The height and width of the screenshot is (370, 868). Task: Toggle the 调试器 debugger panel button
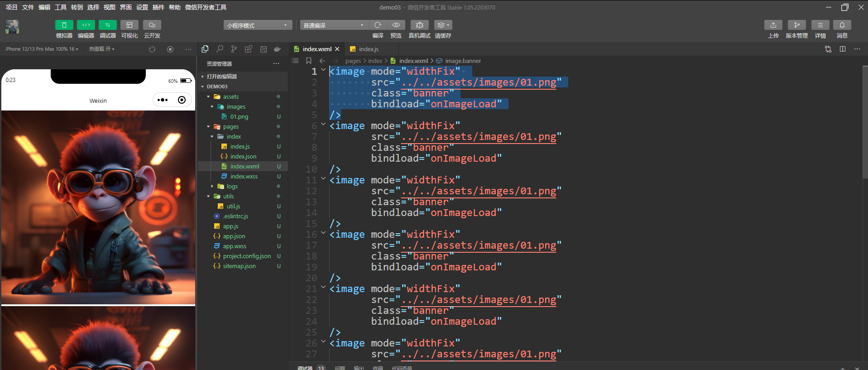(107, 25)
